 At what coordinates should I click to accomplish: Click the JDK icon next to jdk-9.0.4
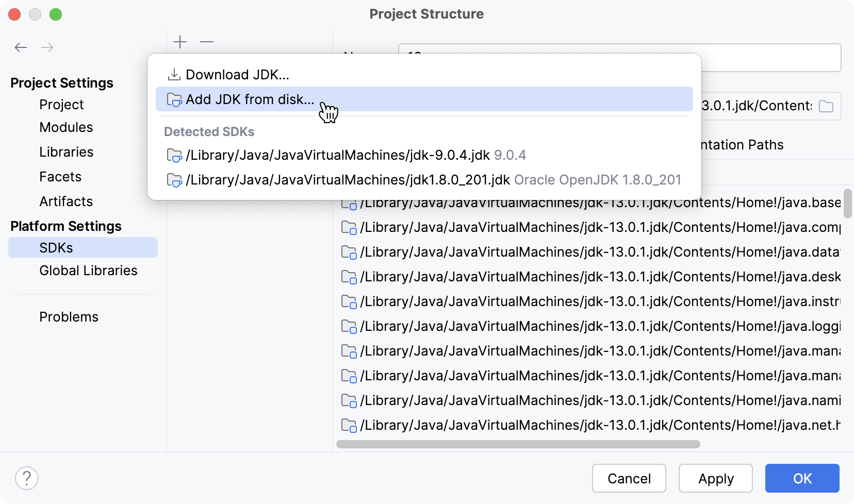coord(175,155)
